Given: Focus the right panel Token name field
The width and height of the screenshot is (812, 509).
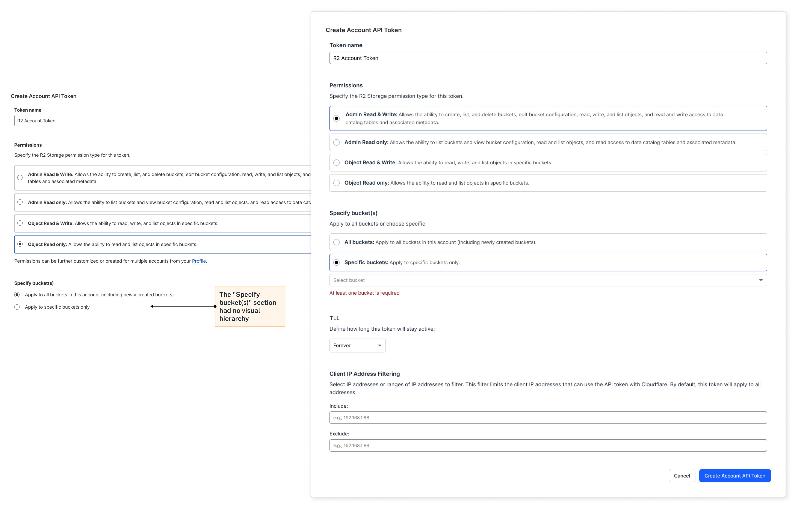Looking at the screenshot, I should [548, 58].
